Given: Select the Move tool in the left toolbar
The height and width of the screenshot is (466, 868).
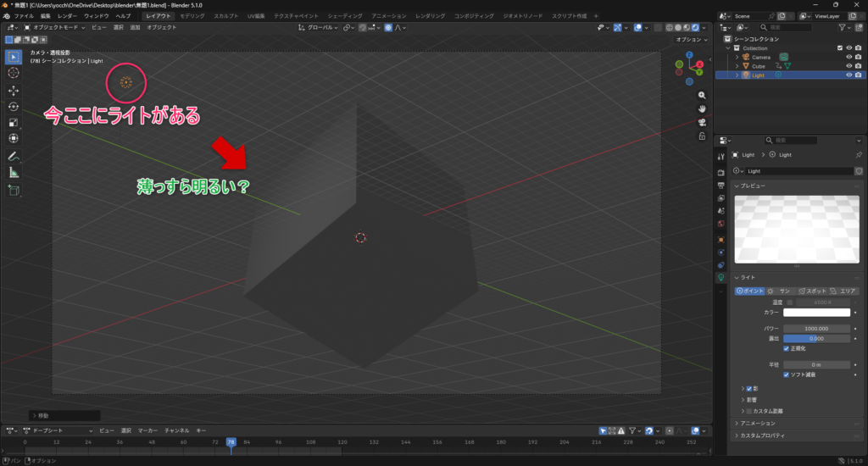Looking at the screenshot, I should (14, 90).
